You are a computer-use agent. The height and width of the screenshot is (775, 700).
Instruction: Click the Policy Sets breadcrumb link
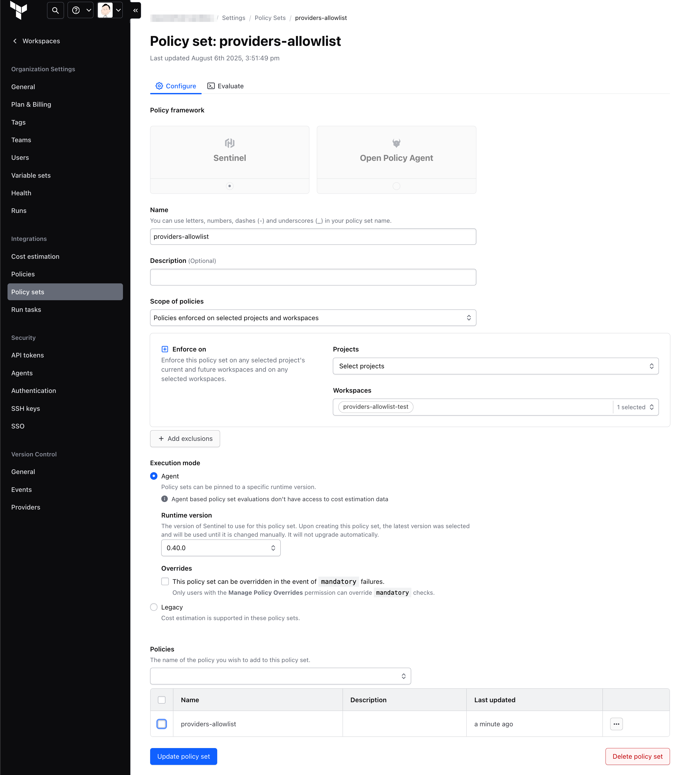tap(270, 18)
